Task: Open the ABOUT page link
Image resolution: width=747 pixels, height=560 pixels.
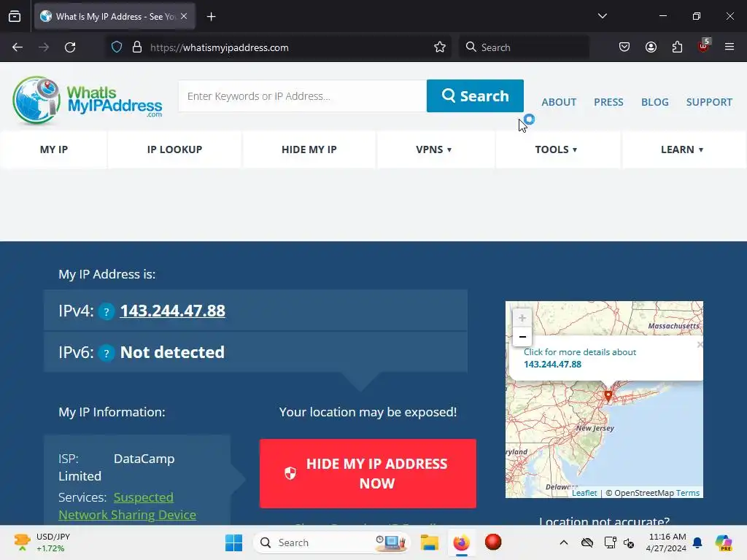Action: point(559,102)
